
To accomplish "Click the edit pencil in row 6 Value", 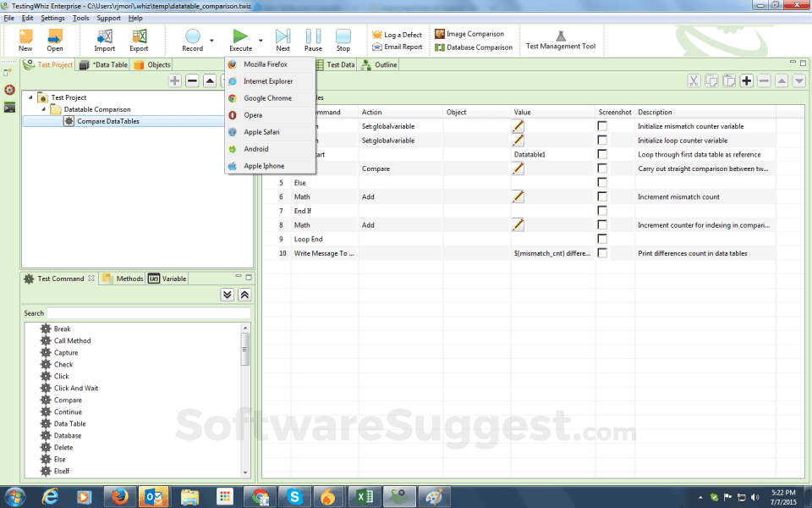I will click(x=518, y=196).
